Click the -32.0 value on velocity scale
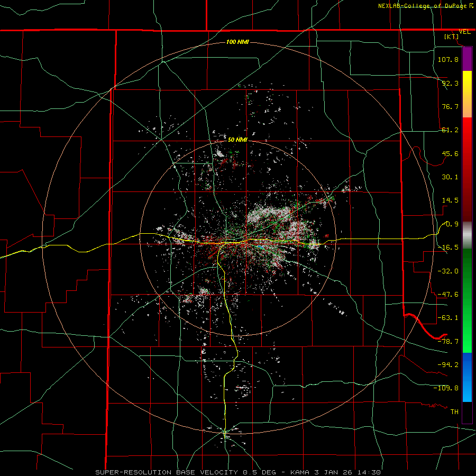 [448, 271]
